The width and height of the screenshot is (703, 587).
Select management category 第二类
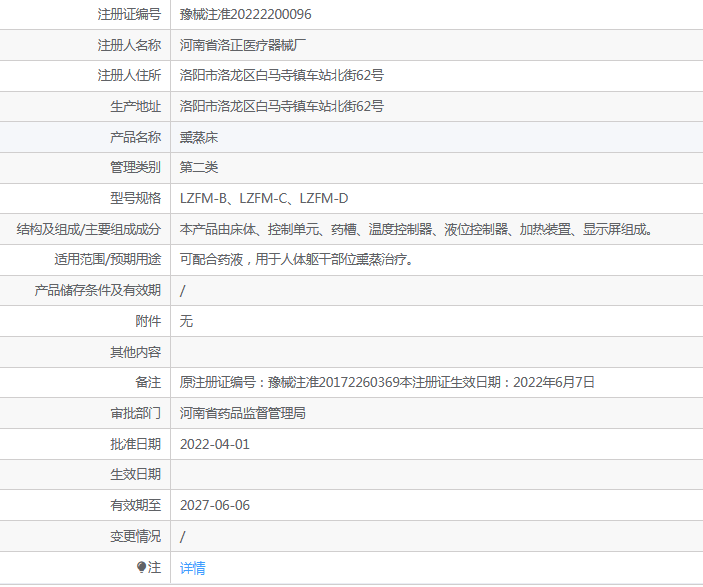[199, 167]
